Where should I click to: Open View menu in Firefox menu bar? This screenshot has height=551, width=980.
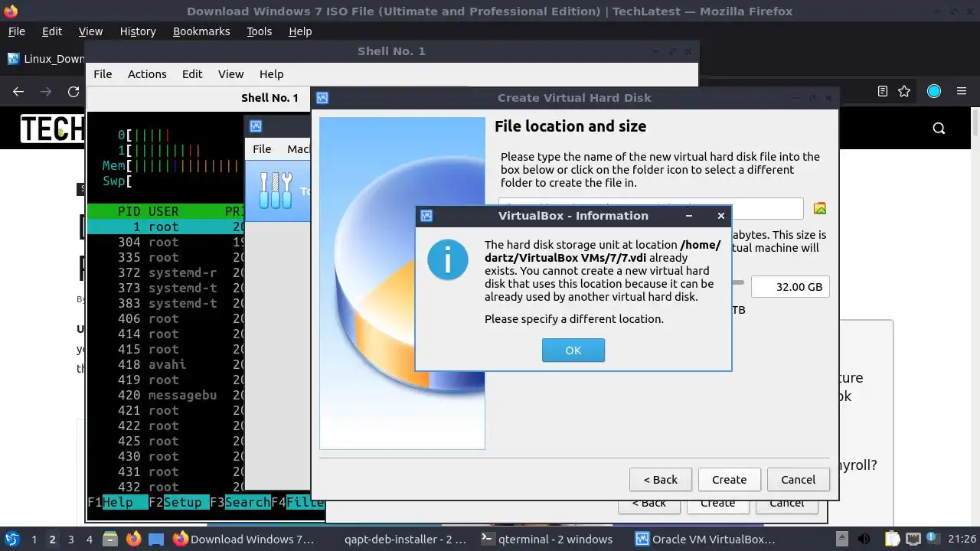pos(90,31)
